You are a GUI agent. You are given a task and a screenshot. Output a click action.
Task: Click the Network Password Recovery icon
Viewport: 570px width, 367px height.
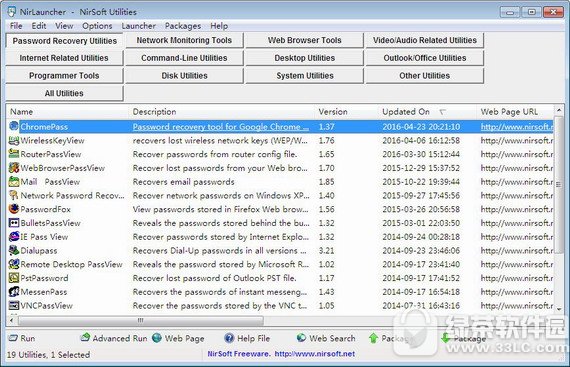point(13,195)
